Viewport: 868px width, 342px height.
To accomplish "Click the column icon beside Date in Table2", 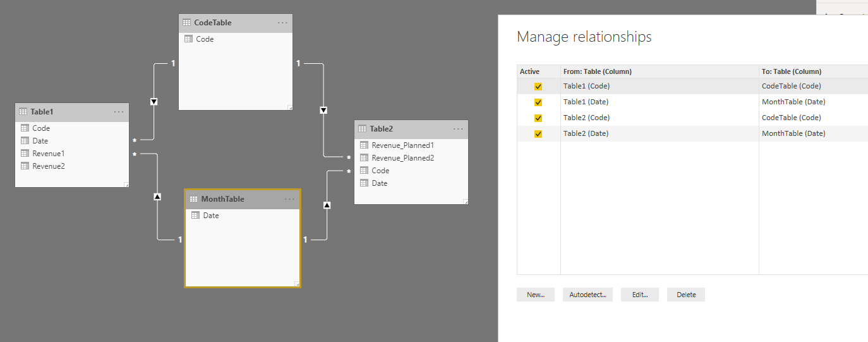I will click(x=364, y=183).
